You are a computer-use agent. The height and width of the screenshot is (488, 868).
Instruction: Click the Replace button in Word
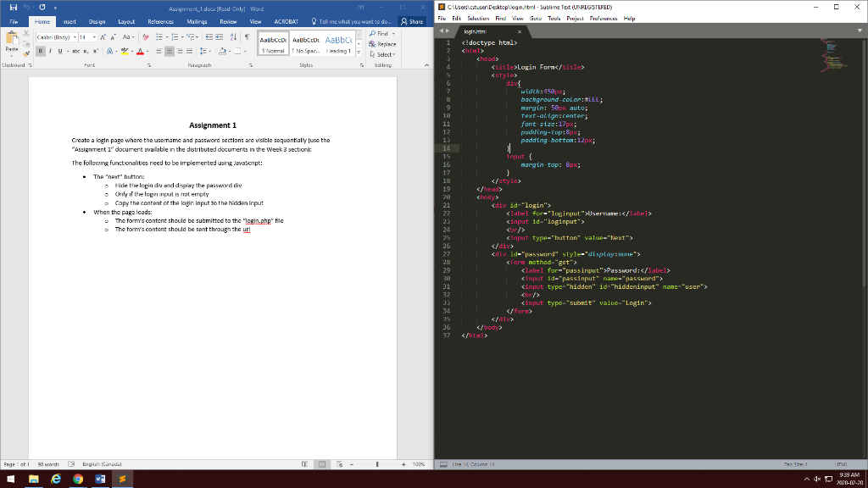click(382, 44)
